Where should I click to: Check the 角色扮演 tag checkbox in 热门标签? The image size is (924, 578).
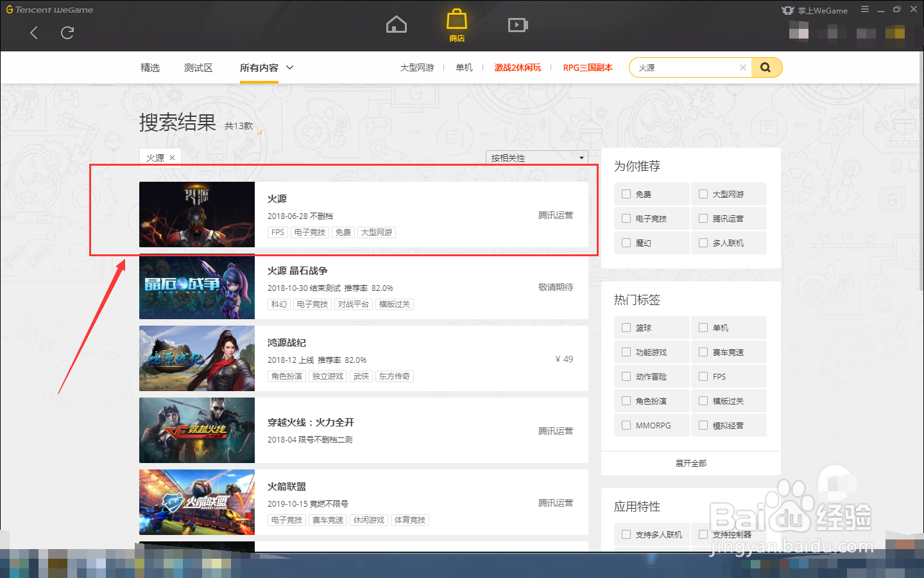pyautogui.click(x=626, y=401)
